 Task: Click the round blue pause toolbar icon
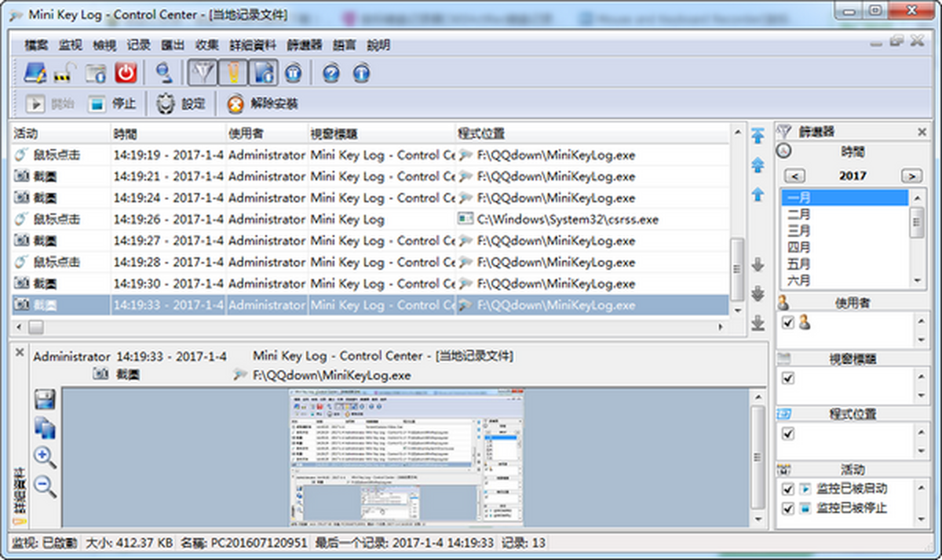(294, 74)
